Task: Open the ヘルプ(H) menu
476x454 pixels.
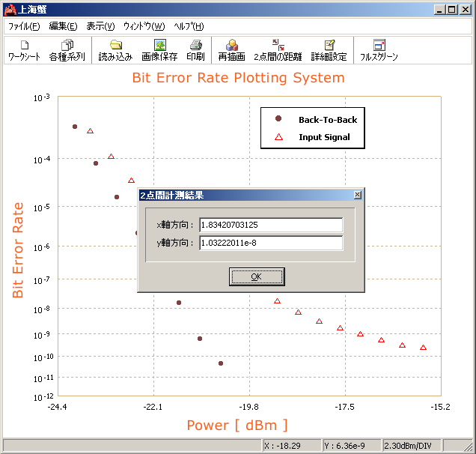Action: tap(189, 26)
